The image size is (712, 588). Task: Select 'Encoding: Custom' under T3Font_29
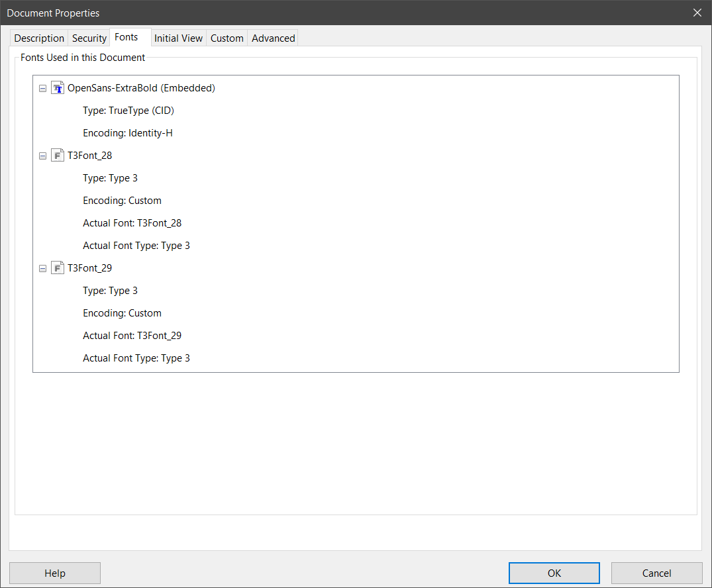(122, 313)
